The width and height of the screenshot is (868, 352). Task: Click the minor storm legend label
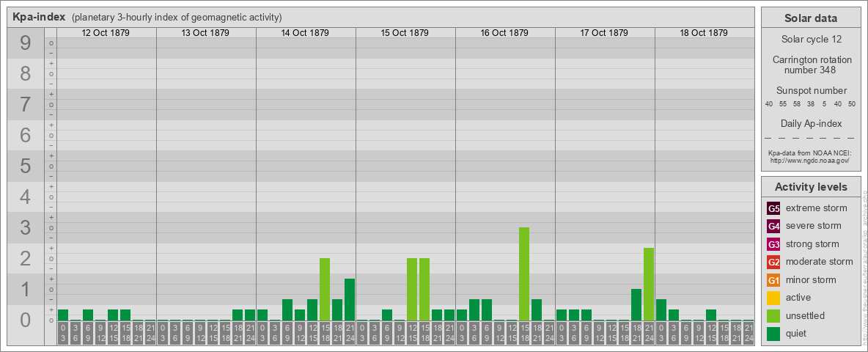pyautogui.click(x=811, y=280)
